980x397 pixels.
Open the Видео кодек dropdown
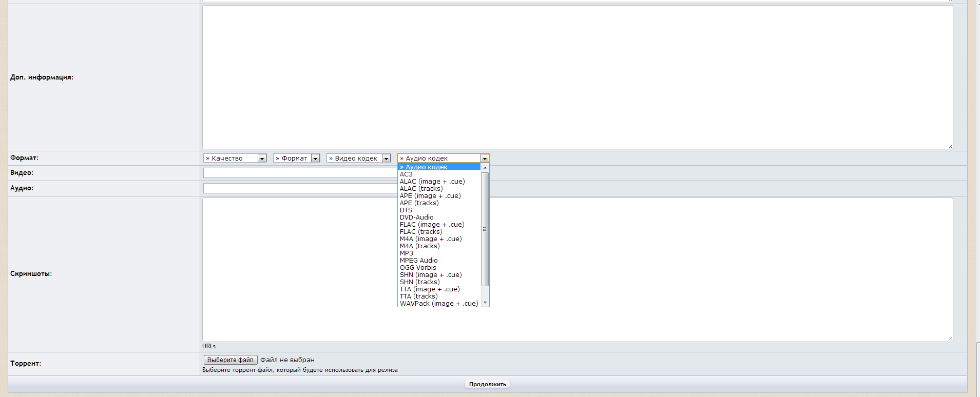coord(359,158)
